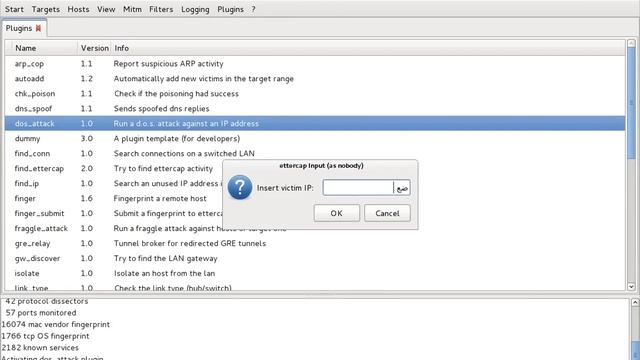Click the plugin list vertical scrollbar thumb
Screen dimensions: 640x360
(631, 103)
